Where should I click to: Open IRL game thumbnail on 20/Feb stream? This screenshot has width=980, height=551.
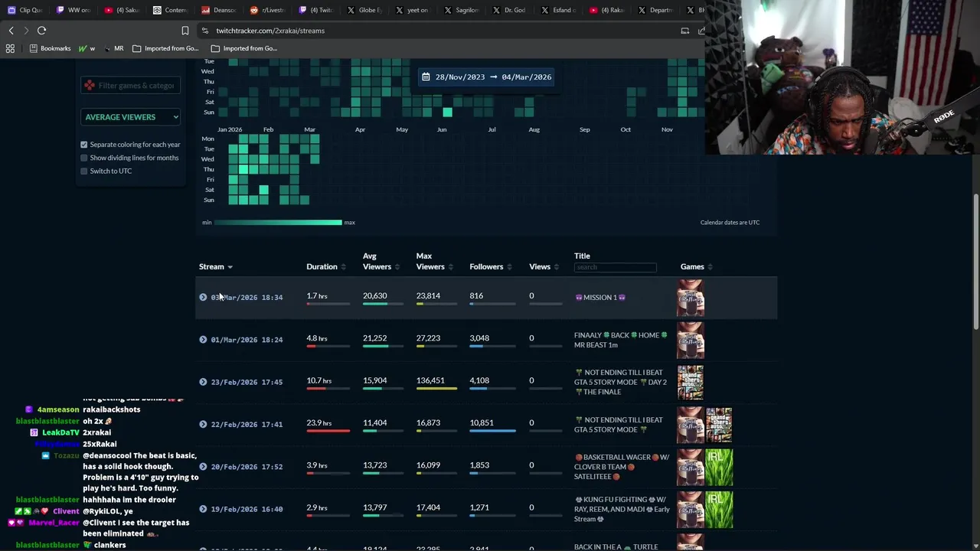719,467
